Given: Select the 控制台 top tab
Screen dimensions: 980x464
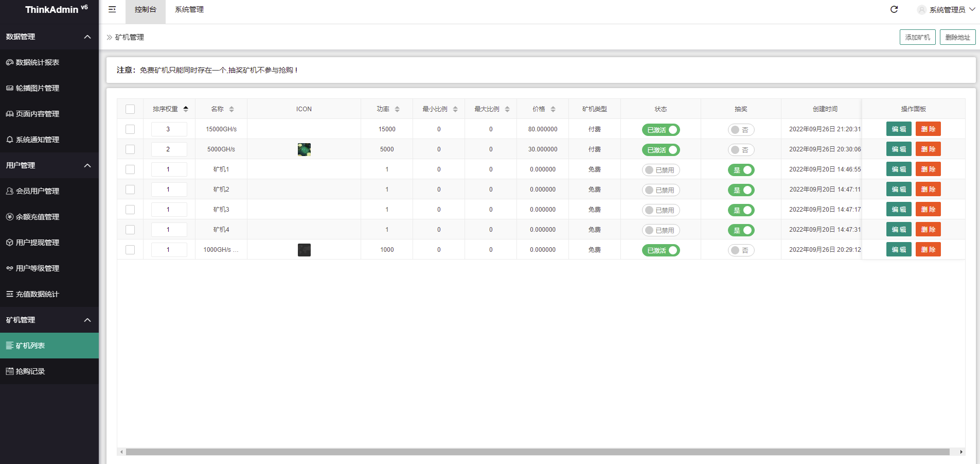Looking at the screenshot, I should point(145,10).
